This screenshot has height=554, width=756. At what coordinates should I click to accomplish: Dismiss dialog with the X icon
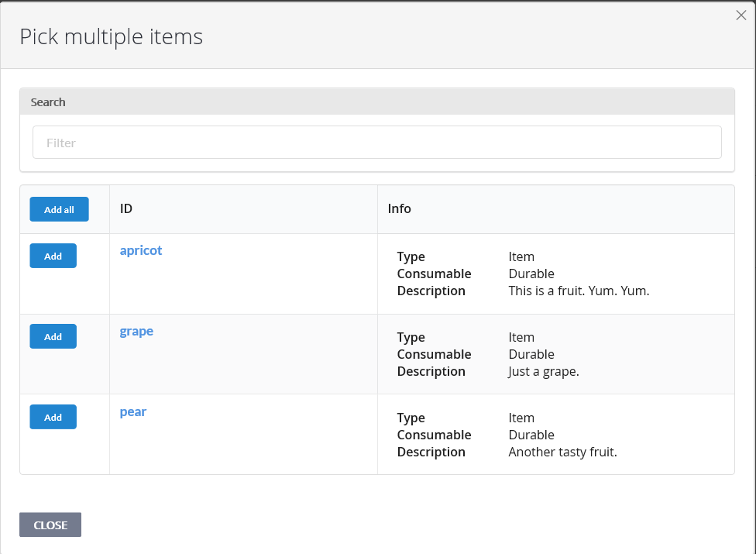click(741, 15)
